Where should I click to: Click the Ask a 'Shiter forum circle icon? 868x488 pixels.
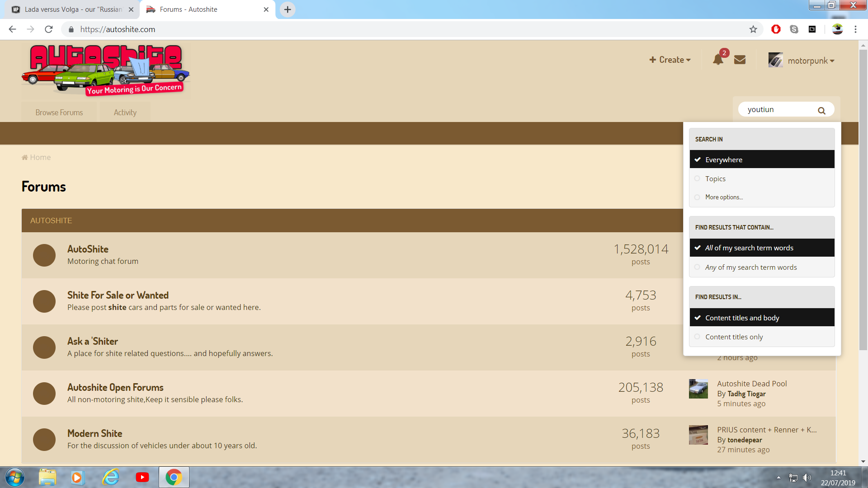44,347
